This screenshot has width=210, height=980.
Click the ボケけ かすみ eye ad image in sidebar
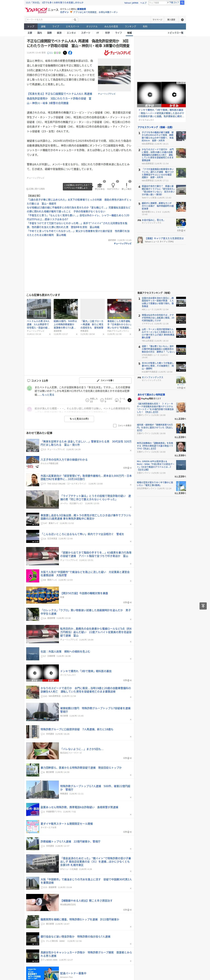click(162, 94)
